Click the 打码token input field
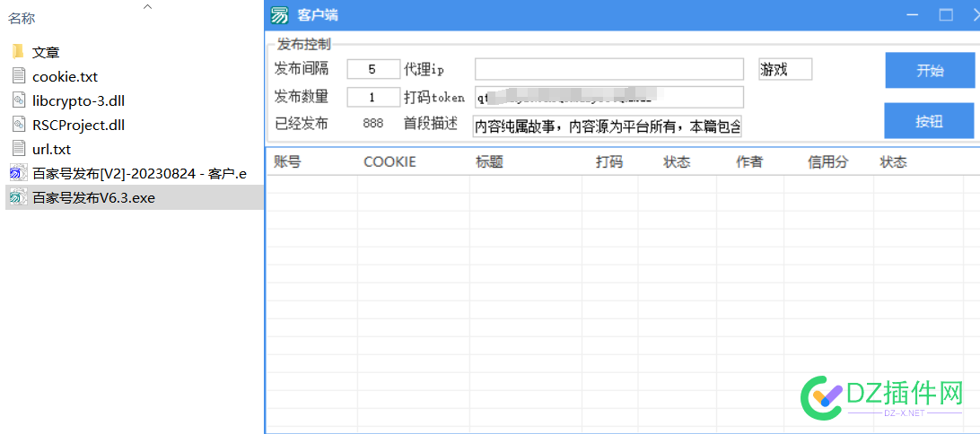 [x=608, y=98]
